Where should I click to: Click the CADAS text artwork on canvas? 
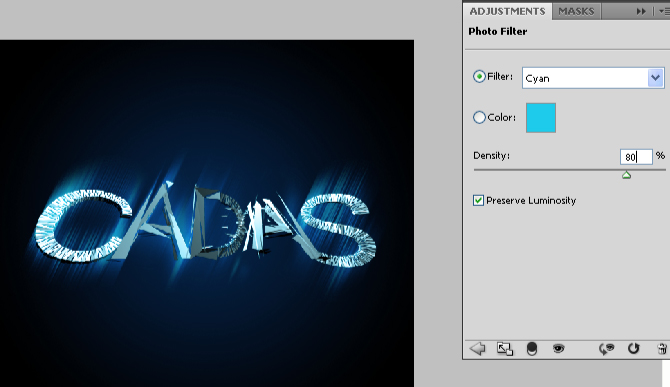(205, 224)
